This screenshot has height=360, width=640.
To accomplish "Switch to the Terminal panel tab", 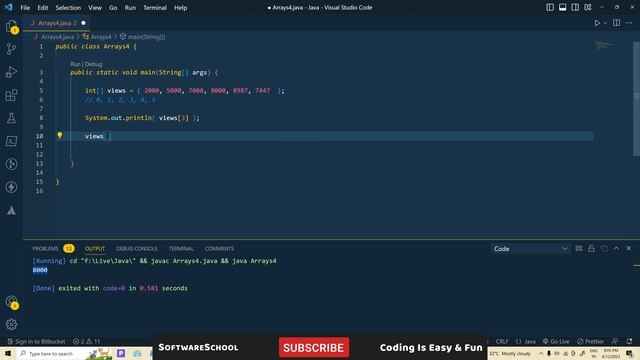I will tap(181, 249).
